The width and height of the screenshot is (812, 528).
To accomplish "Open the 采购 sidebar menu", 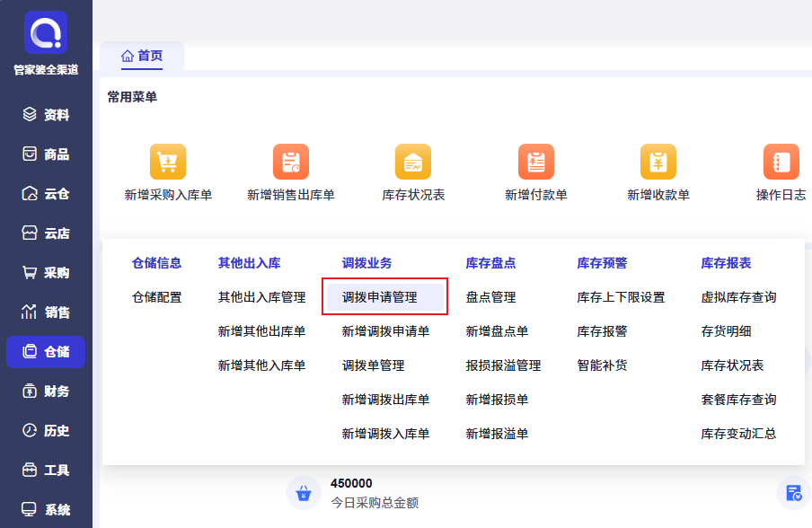I will [46, 273].
